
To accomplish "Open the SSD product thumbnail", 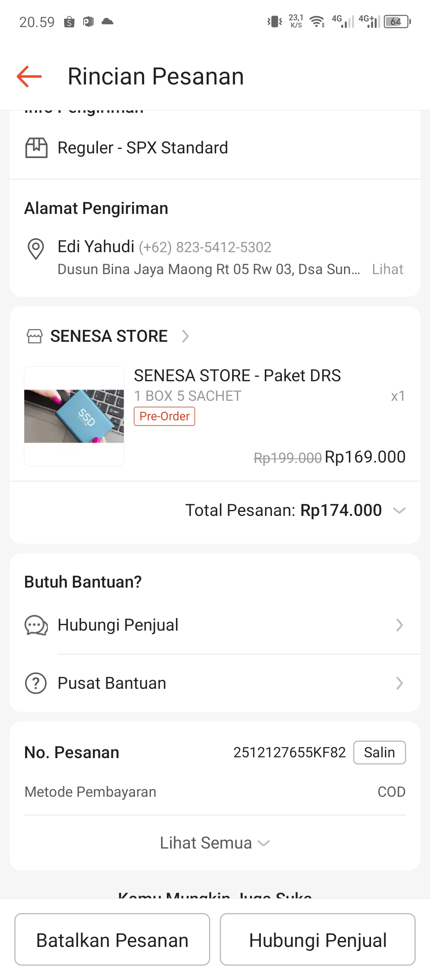I will [74, 416].
